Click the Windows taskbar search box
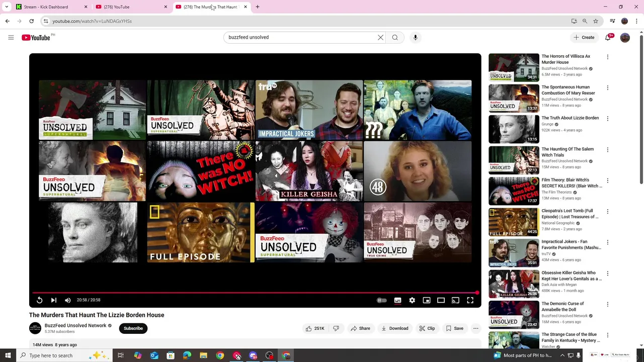This screenshot has width=644, height=362. [x=64, y=355]
